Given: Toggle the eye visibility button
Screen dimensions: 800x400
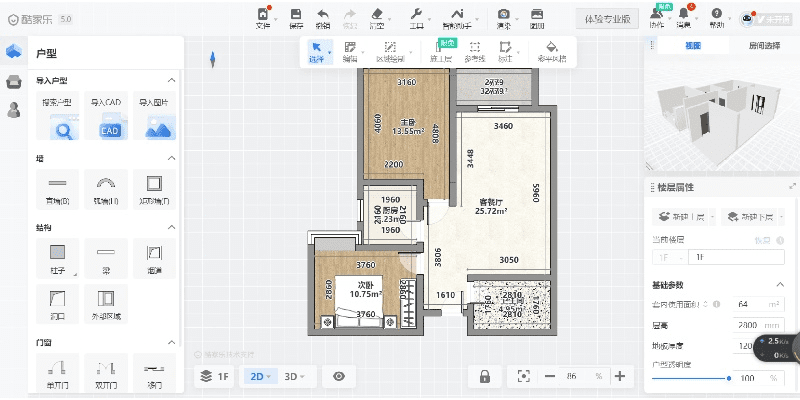Looking at the screenshot, I should click(x=339, y=376).
